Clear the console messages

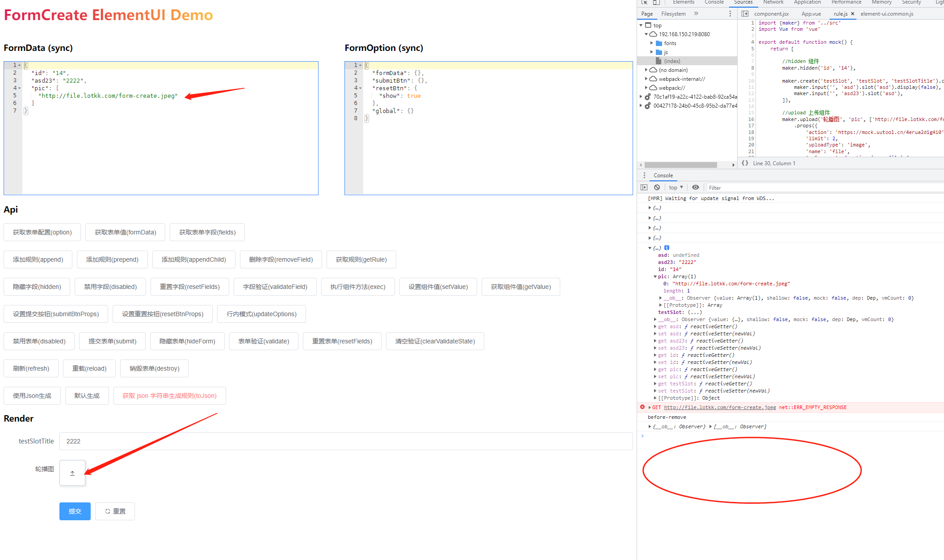coord(657,187)
